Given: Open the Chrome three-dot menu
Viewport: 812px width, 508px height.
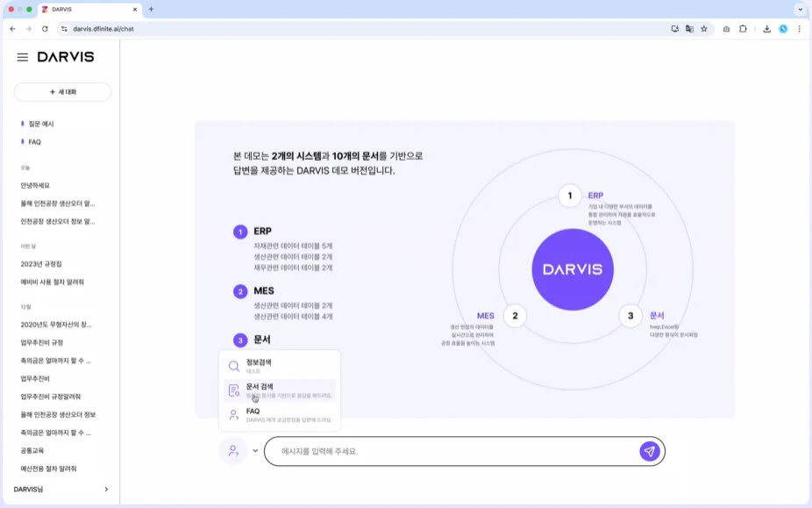Looking at the screenshot, I should click(x=799, y=29).
